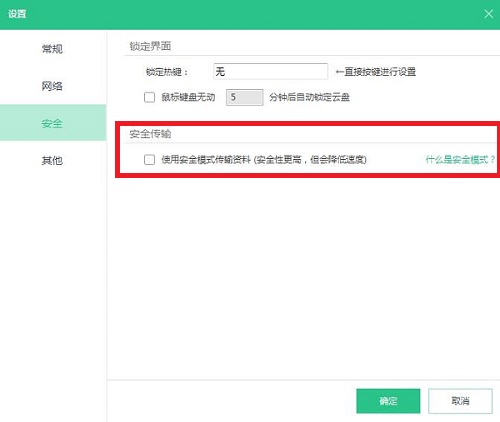The height and width of the screenshot is (422, 500).
Task: Confirm settings with the 确定 button
Action: [388, 401]
